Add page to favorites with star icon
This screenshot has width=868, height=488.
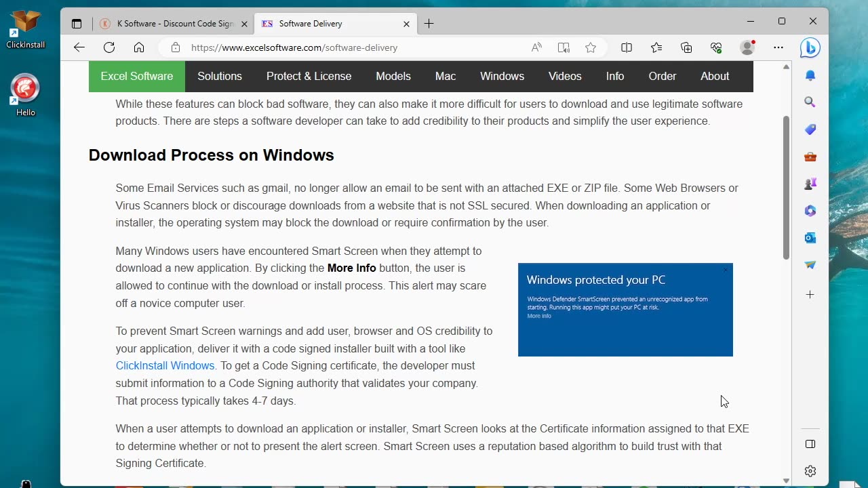pyautogui.click(x=591, y=47)
